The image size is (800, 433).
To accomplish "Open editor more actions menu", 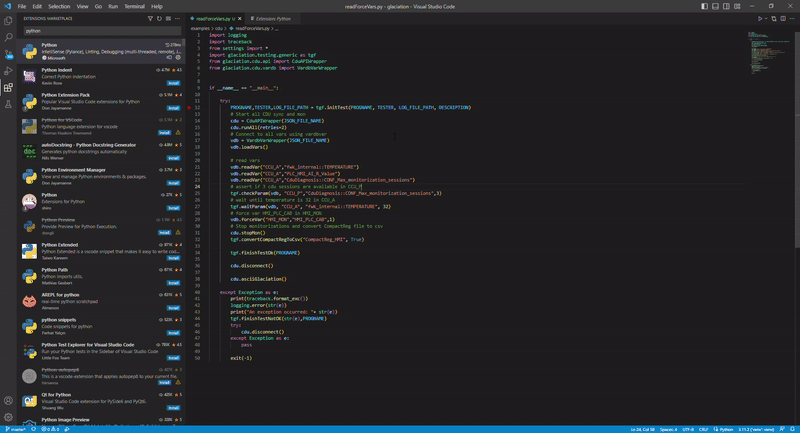I will tap(792, 19).
